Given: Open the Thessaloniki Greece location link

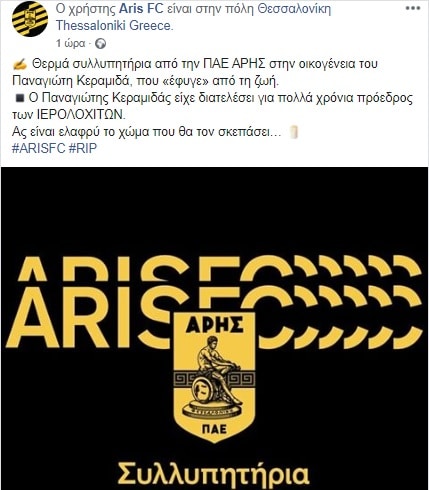Looking at the screenshot, I should [x=114, y=26].
